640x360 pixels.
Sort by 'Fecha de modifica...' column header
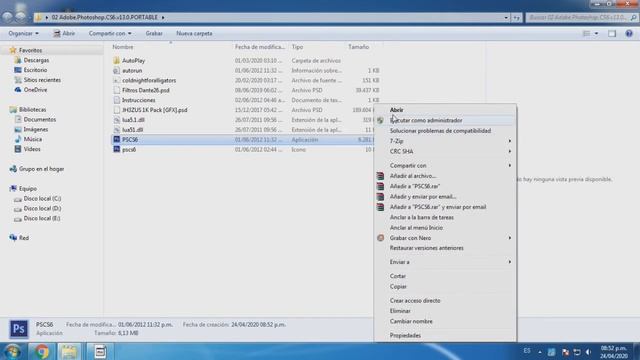point(260,47)
